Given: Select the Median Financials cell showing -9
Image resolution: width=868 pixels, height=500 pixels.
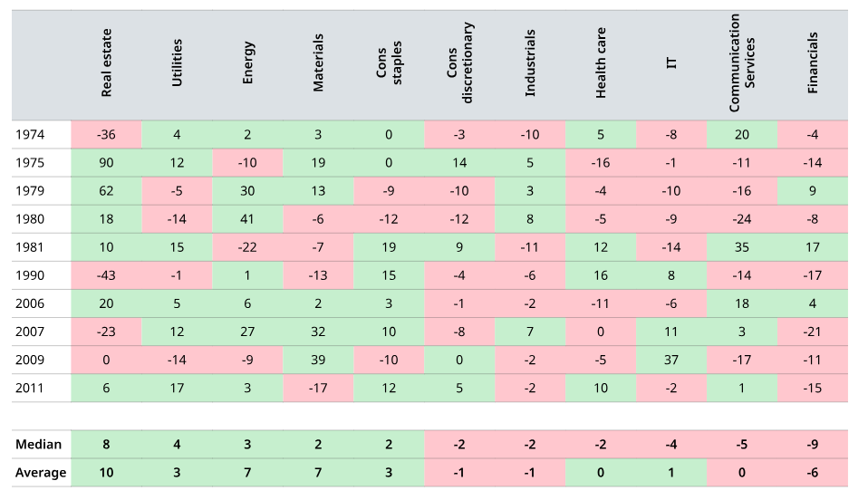Looking at the screenshot, I should click(x=813, y=445).
